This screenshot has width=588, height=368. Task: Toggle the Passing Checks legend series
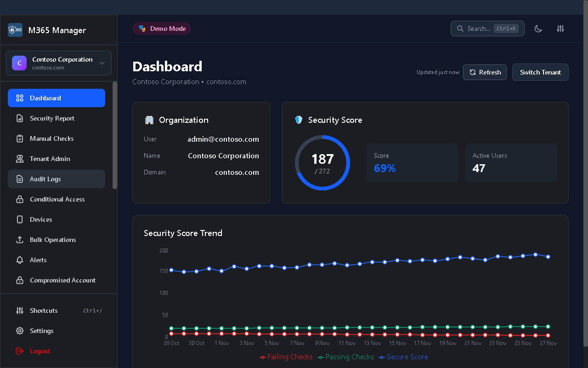[x=345, y=356]
